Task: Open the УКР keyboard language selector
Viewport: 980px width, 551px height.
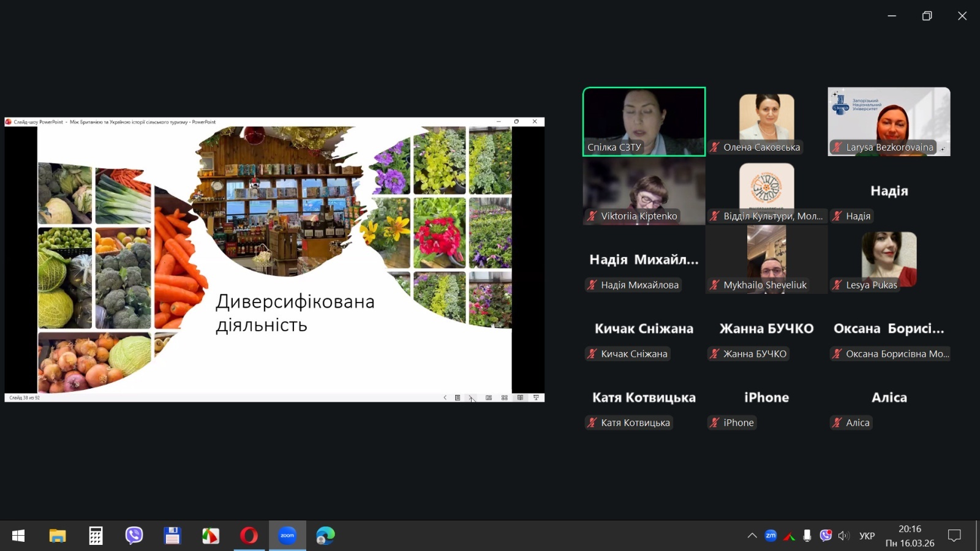Action: point(867,536)
